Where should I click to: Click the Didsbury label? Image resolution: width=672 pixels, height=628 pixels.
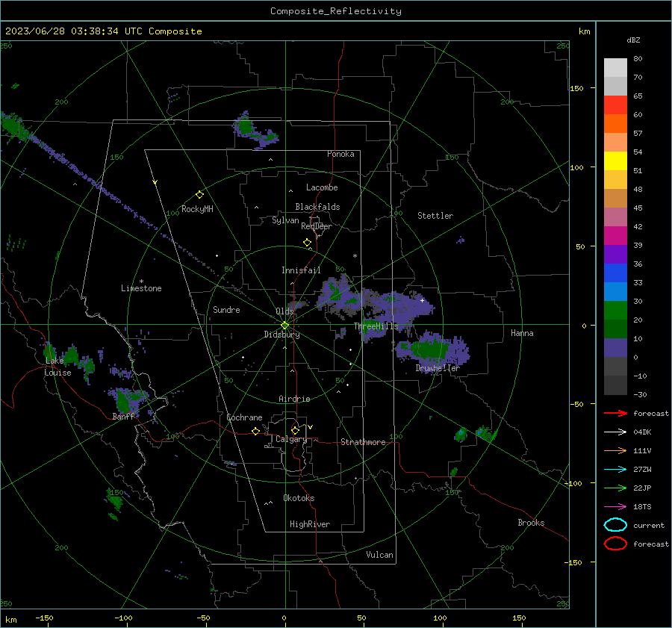coord(281,335)
